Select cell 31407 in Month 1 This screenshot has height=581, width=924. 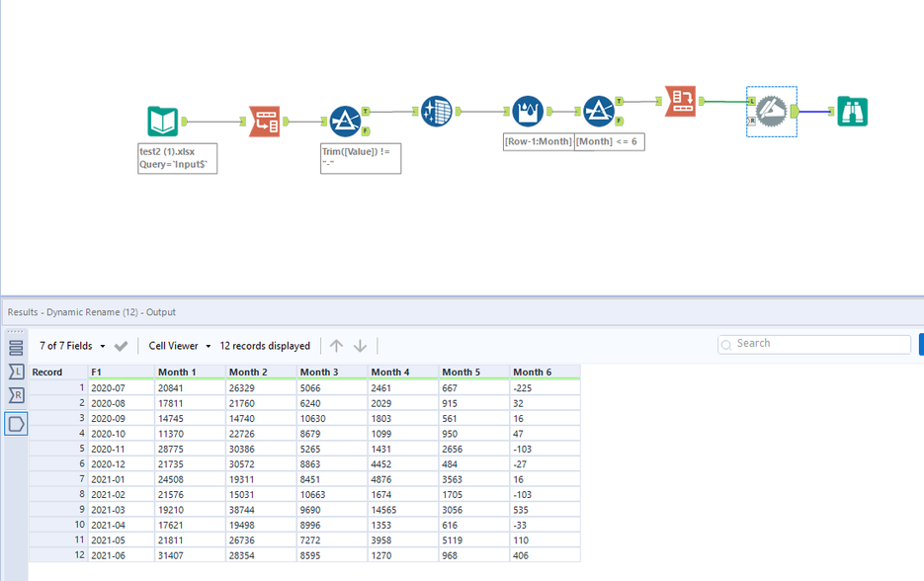pos(191,555)
